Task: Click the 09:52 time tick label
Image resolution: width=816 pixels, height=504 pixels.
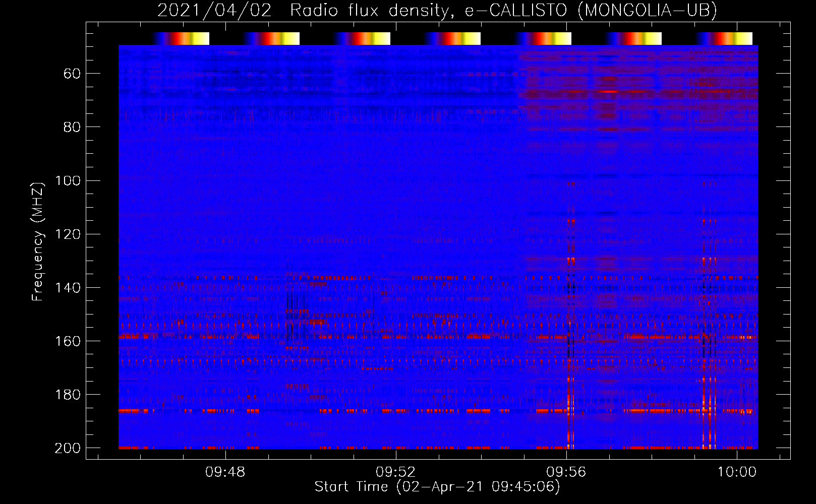Action: (396, 472)
